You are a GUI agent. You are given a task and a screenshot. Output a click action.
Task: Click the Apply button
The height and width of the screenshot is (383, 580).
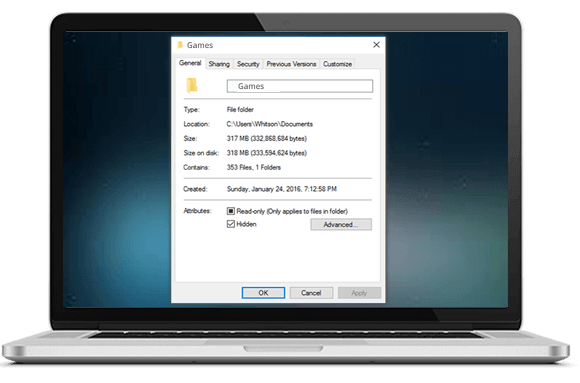click(x=359, y=293)
